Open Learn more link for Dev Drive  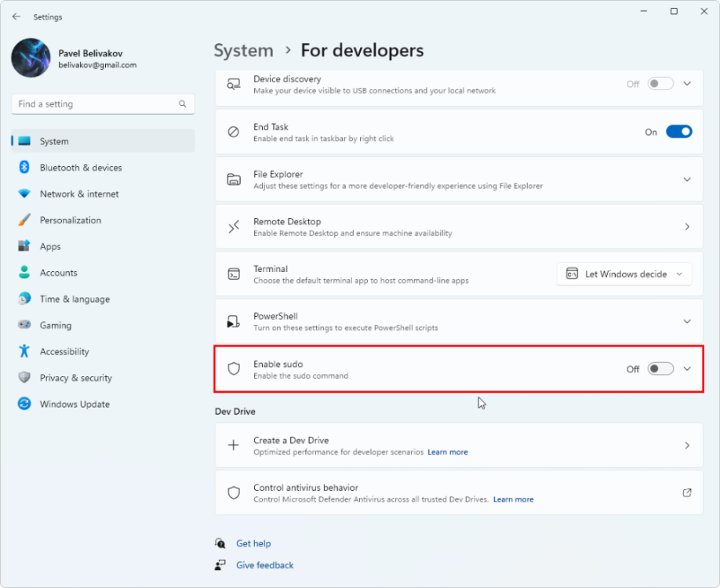tap(448, 452)
